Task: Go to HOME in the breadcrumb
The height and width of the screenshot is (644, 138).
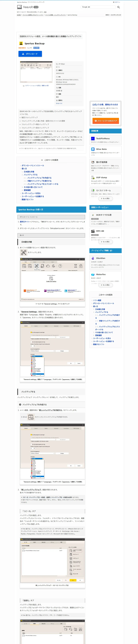Action: (19, 15)
